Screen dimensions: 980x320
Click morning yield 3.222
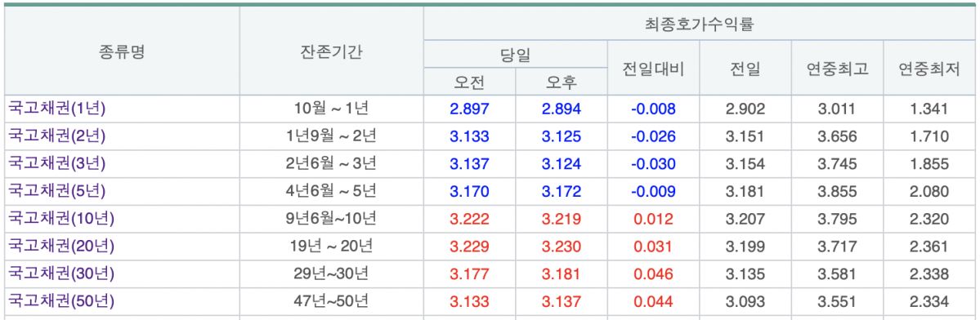(x=469, y=219)
